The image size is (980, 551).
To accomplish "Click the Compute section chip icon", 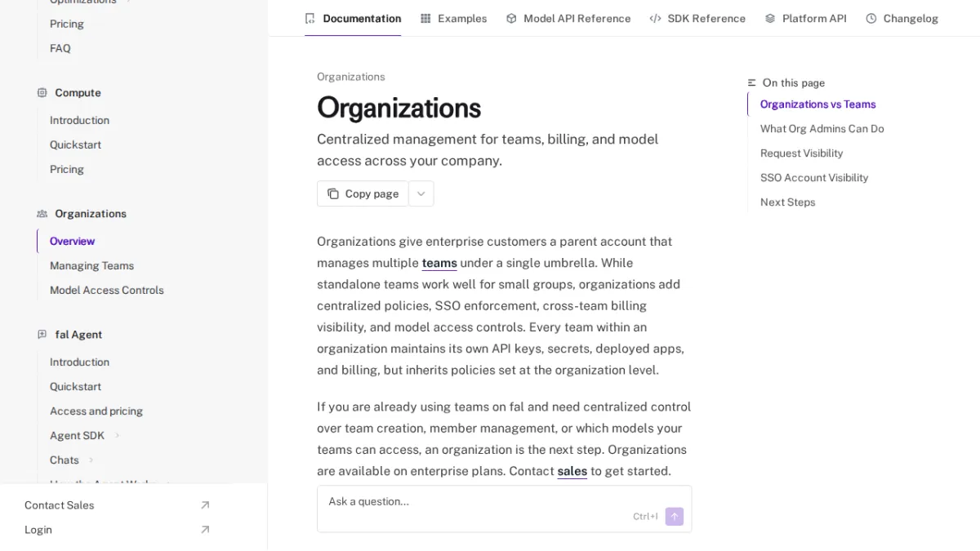I will pyautogui.click(x=42, y=92).
